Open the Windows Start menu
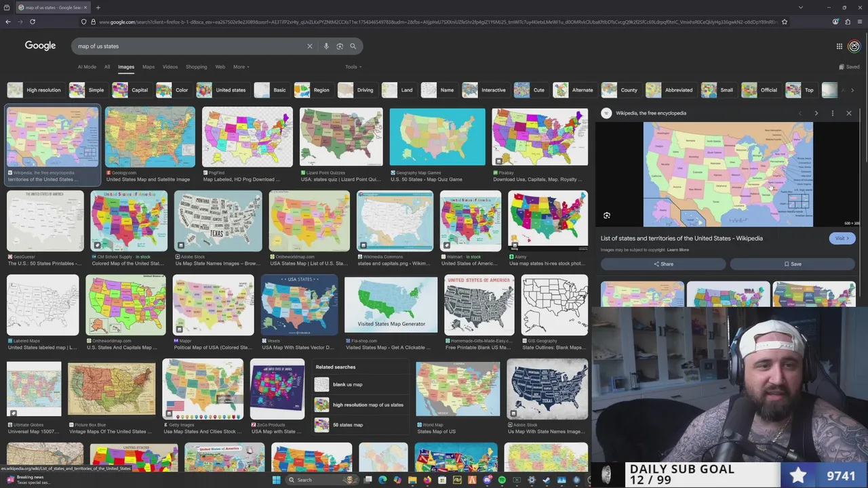The height and width of the screenshot is (488, 868). (x=276, y=480)
